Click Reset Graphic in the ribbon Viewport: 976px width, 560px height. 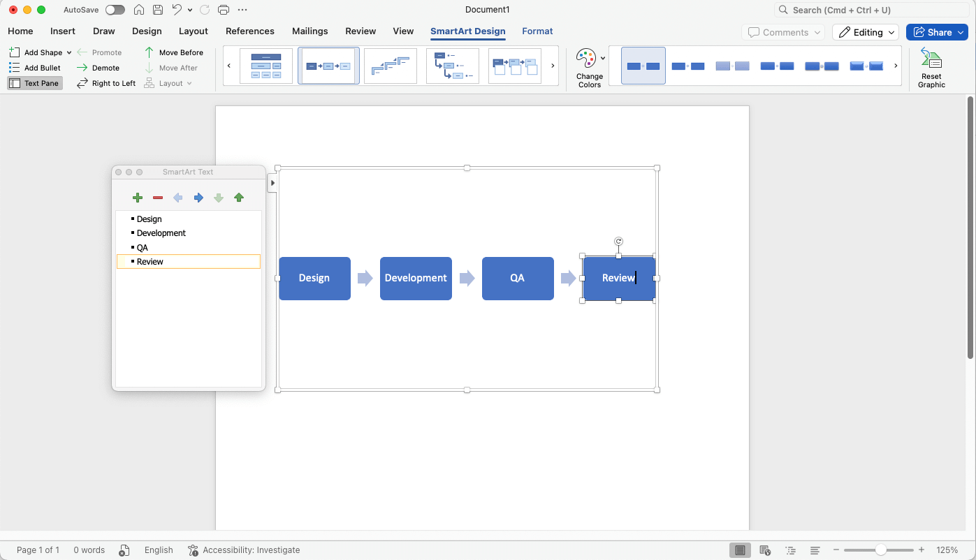click(x=931, y=66)
